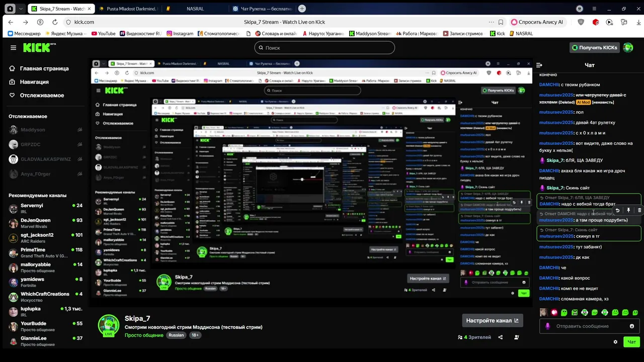Open the emoji picker in chat input
Image resolution: width=644 pixels, height=362 pixels.
632,326
